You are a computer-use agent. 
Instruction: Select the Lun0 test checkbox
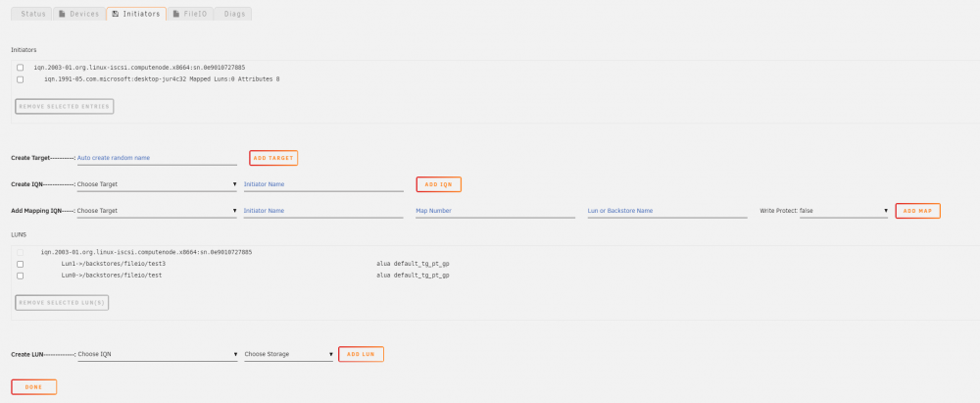click(21, 276)
